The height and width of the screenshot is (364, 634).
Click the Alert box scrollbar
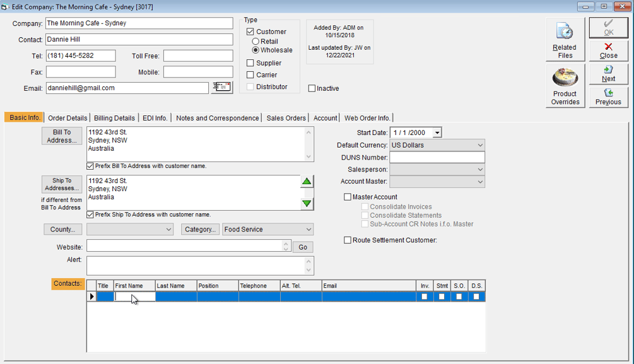(308, 266)
